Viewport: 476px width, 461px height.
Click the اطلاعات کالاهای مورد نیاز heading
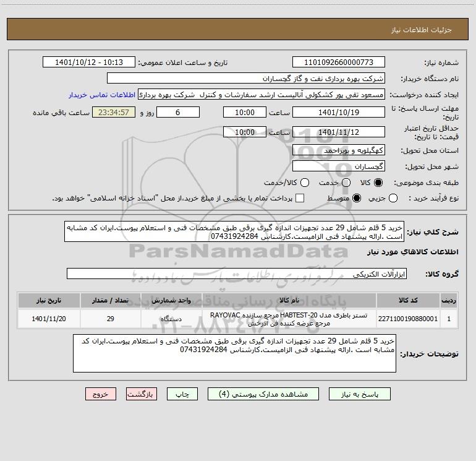click(412, 252)
